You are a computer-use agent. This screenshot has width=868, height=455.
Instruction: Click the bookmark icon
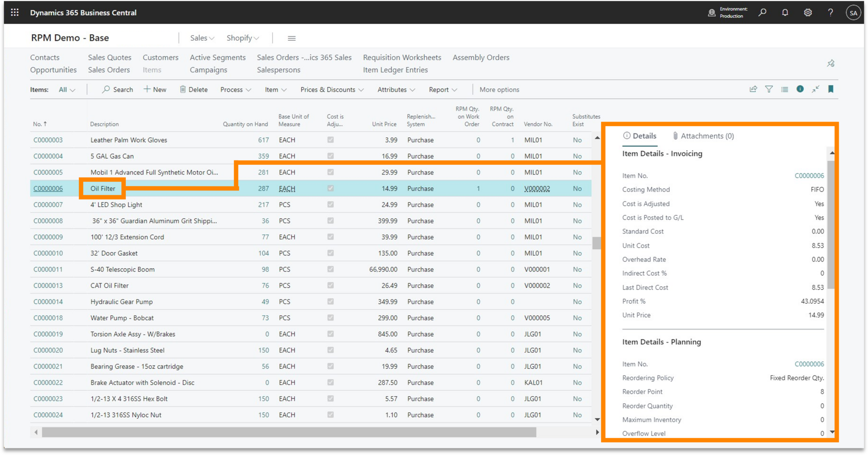831,89
